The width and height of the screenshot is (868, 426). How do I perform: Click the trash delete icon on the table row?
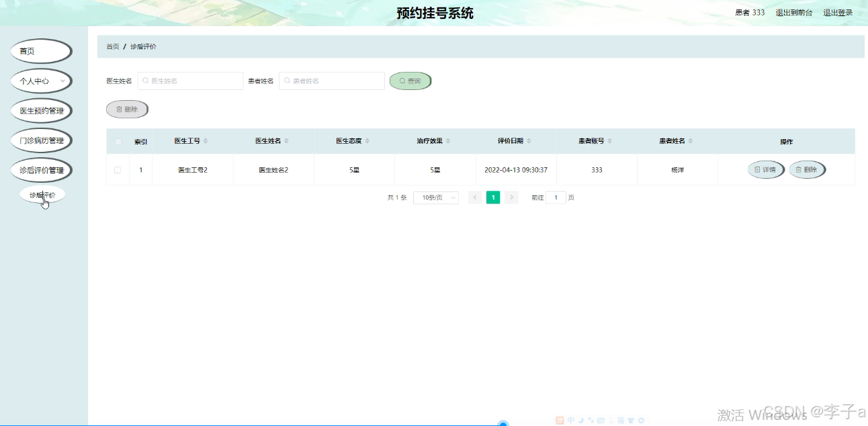click(x=799, y=169)
